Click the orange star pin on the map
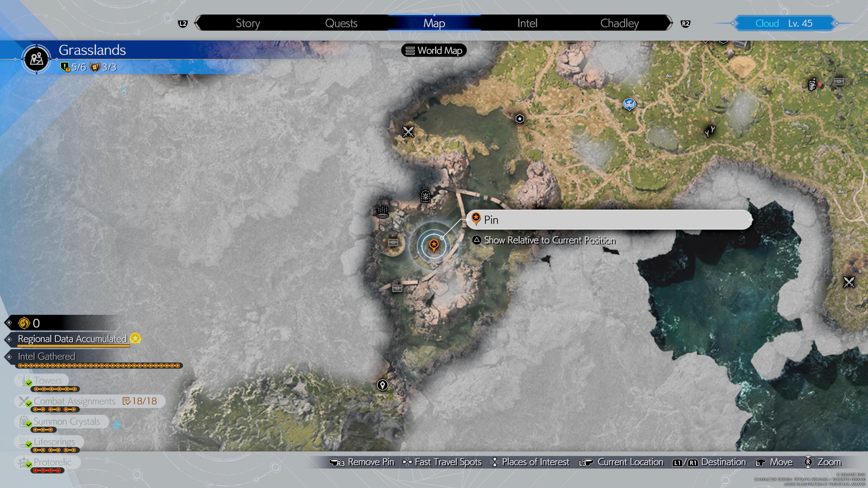868x488 pixels. (x=434, y=245)
